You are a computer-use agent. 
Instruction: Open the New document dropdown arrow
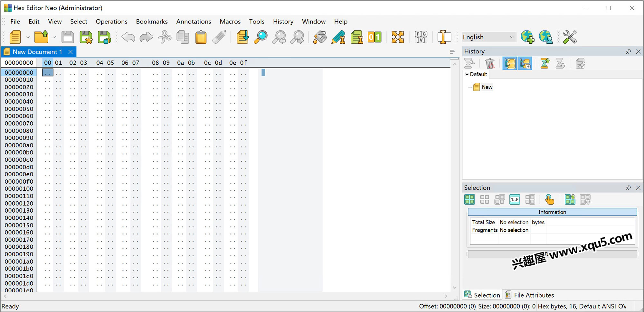28,37
